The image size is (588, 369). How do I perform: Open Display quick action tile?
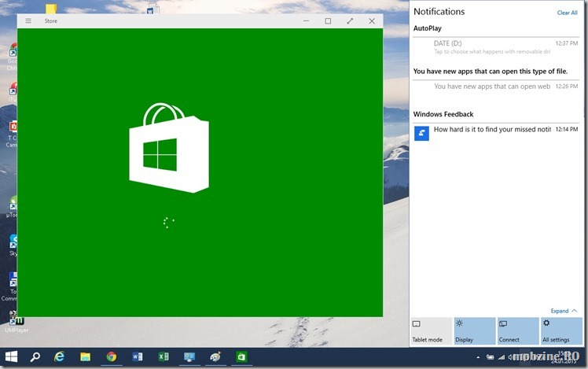coord(475,330)
